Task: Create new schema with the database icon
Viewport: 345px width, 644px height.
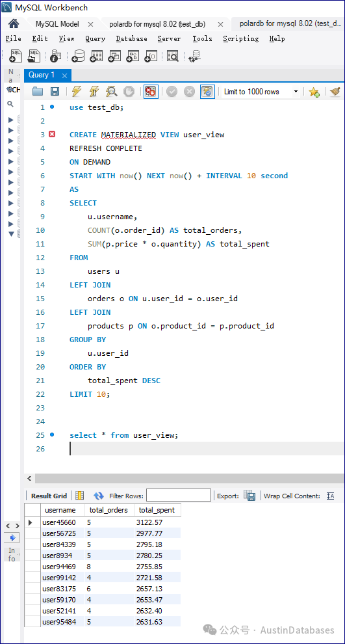Action: [78, 57]
